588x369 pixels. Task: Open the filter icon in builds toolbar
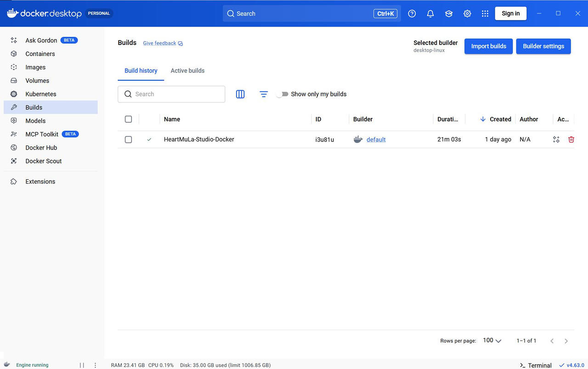[x=264, y=94]
